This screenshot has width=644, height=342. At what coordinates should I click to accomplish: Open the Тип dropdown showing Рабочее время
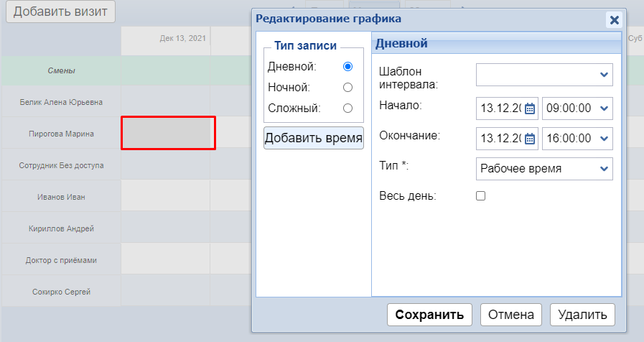coord(544,169)
